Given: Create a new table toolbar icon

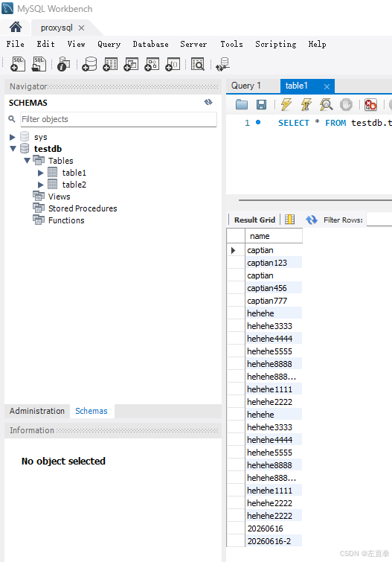Looking at the screenshot, I should point(110,64).
